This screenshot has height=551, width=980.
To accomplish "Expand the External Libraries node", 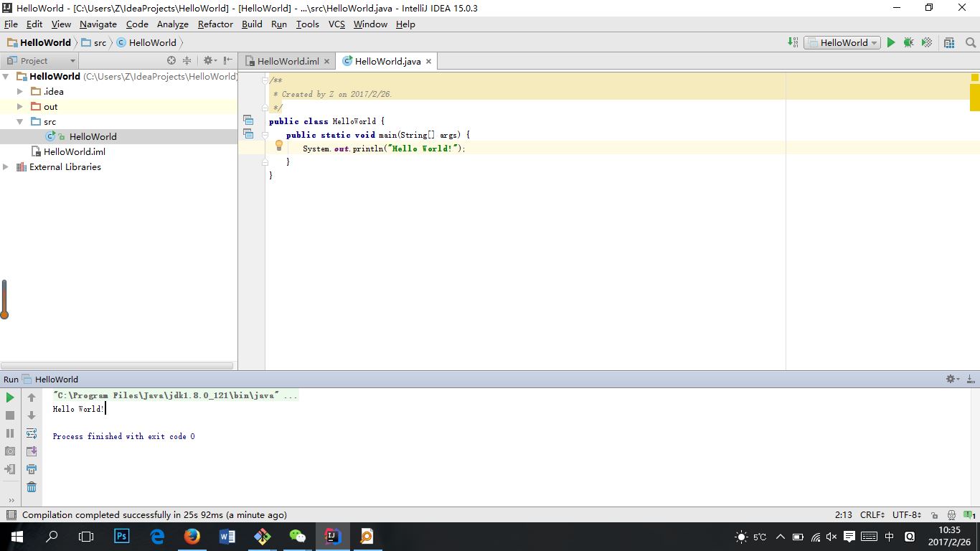I will [x=6, y=166].
